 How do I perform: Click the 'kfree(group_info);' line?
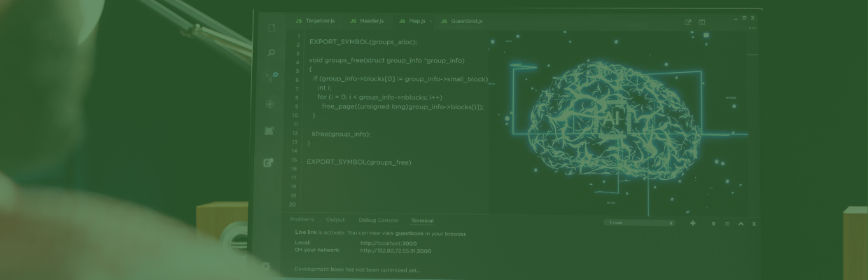[x=341, y=134]
